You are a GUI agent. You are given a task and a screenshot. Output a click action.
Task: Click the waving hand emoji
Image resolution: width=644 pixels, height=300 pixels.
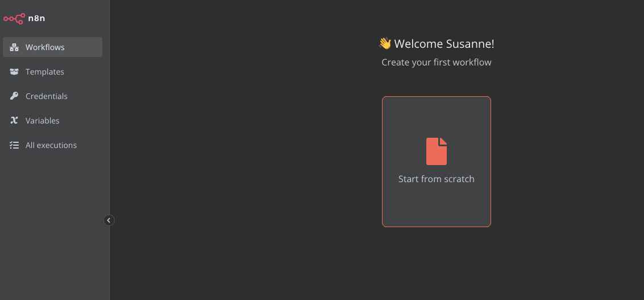[x=385, y=43]
